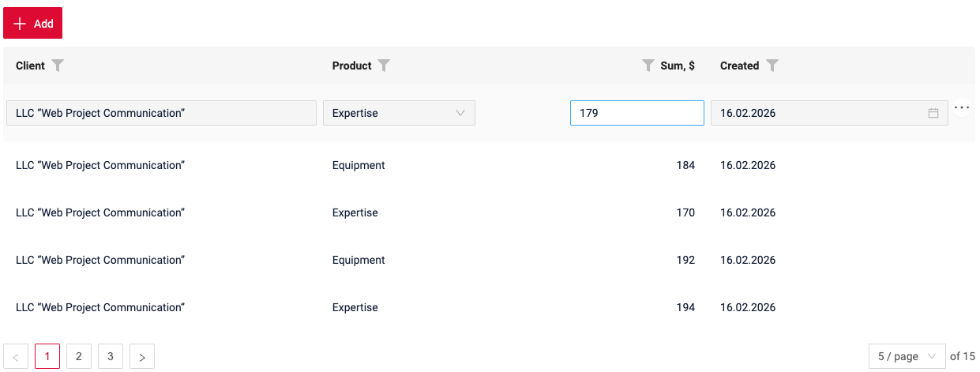This screenshot has height=372, width=980.
Task: Click the client name input in editing row
Action: (161, 113)
